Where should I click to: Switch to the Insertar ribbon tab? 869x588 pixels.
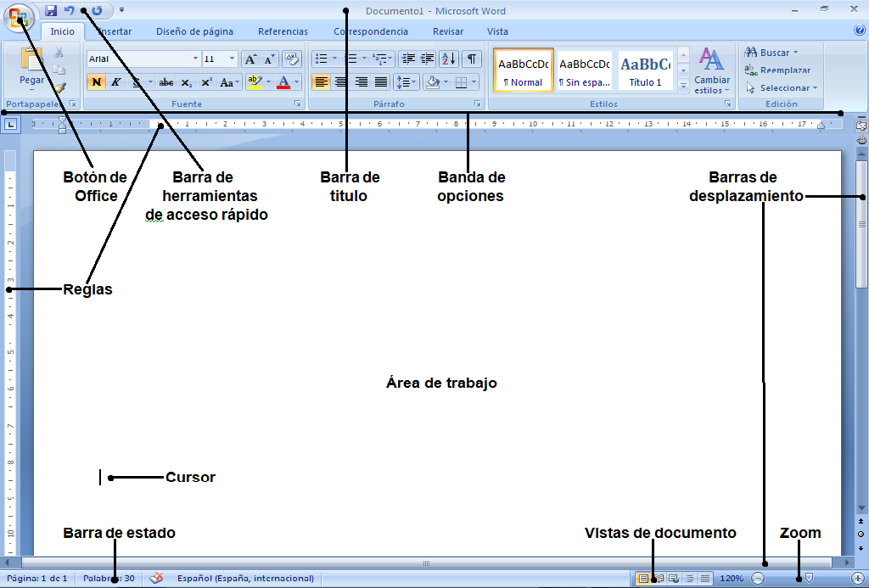[x=115, y=31]
